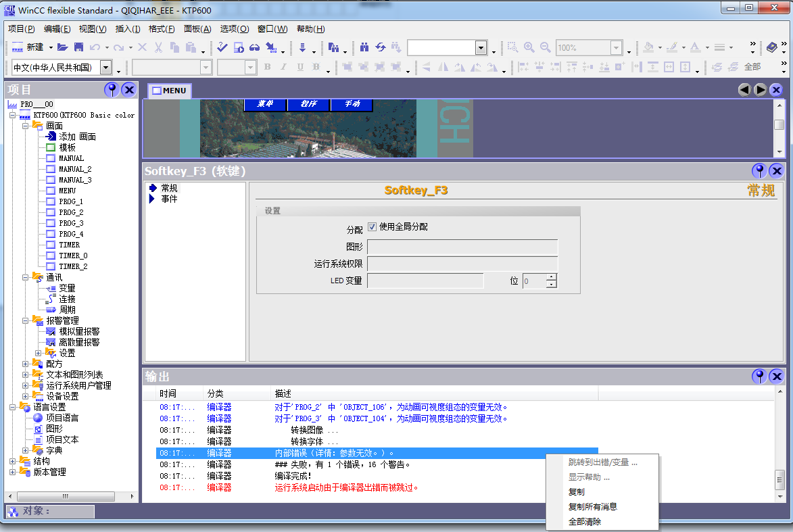Open the empty toolbar combo box dropdown
Screen dimensions: 793x532
(x=481, y=47)
